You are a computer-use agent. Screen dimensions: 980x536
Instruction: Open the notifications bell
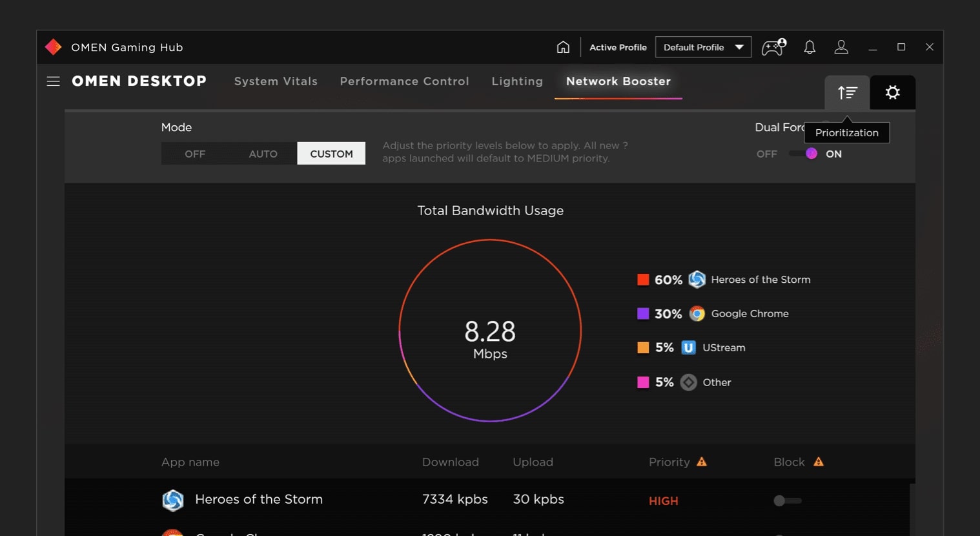click(x=810, y=47)
